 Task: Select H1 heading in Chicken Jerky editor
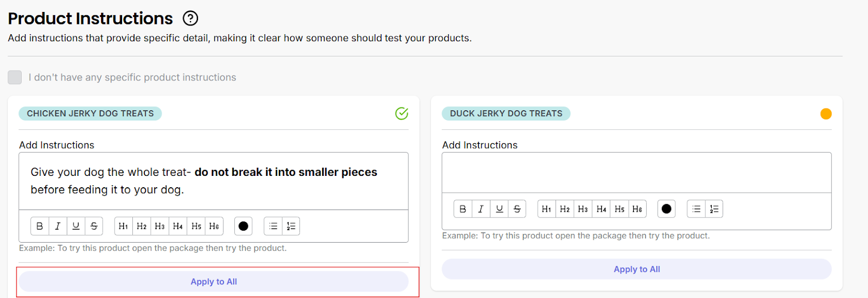tap(124, 226)
